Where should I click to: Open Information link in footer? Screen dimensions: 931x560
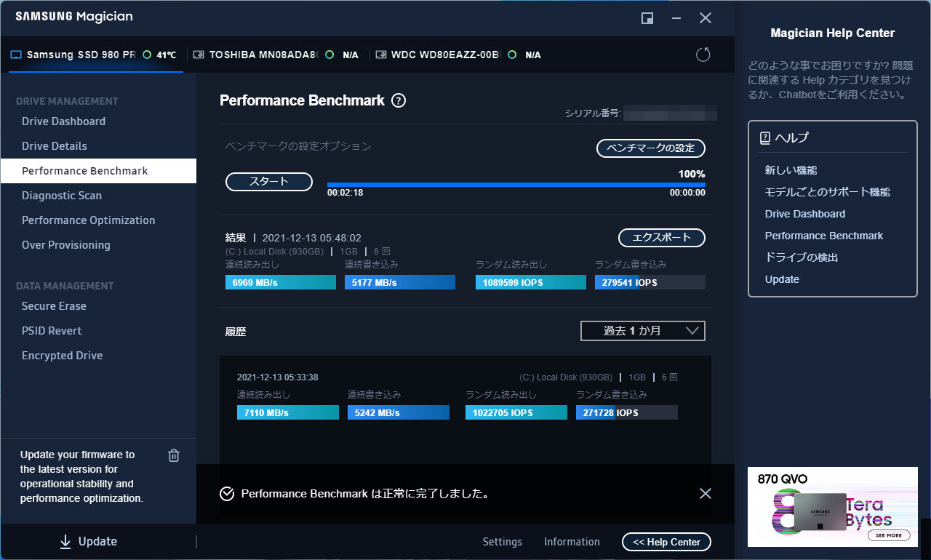[572, 542]
